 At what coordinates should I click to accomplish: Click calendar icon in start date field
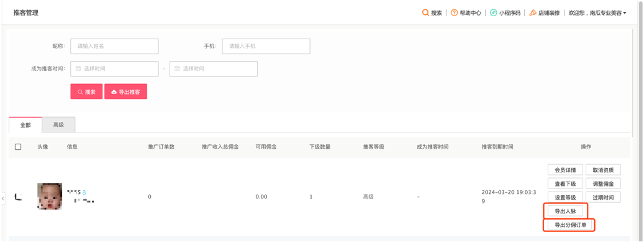pyautogui.click(x=78, y=68)
